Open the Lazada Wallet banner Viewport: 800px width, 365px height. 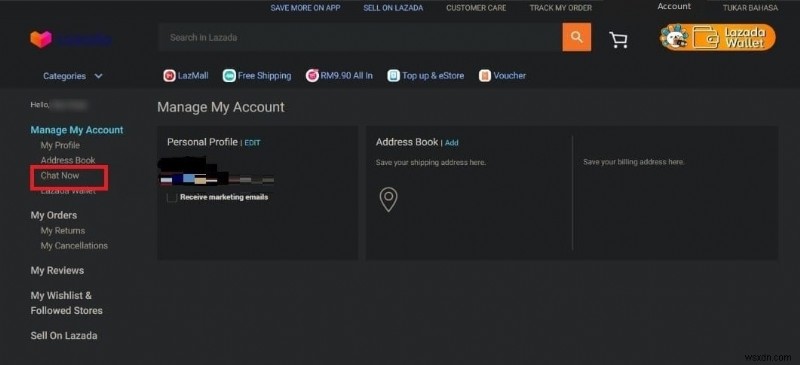click(717, 37)
